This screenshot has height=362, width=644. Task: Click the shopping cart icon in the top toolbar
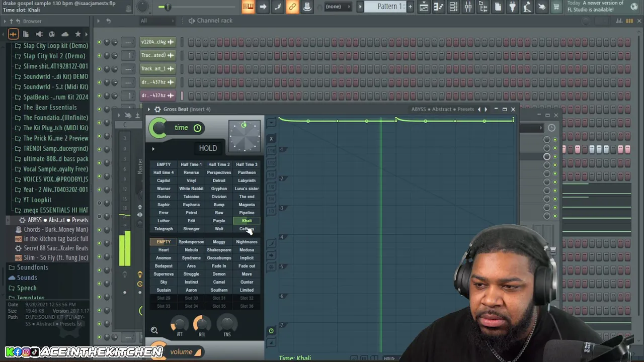click(556, 7)
